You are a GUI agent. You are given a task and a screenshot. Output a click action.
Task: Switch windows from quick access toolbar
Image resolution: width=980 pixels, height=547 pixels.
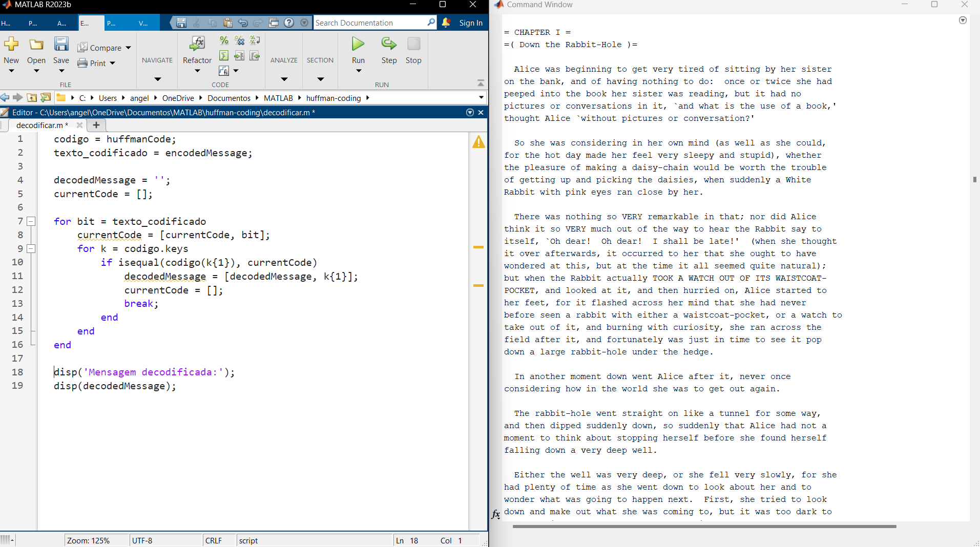(x=274, y=23)
